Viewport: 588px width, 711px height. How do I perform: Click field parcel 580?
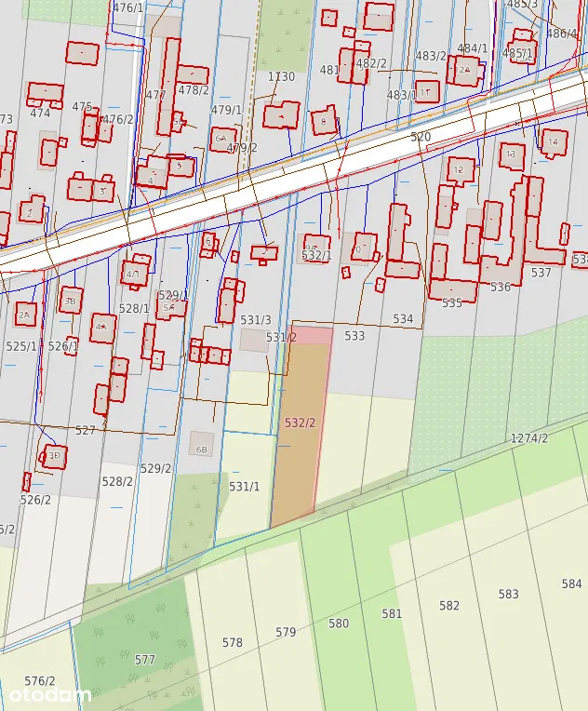tap(339, 624)
